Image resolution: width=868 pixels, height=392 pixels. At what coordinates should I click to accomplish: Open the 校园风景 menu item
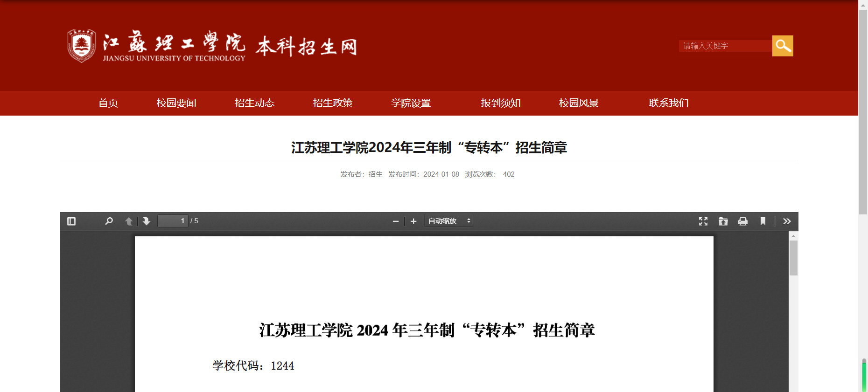click(x=579, y=103)
